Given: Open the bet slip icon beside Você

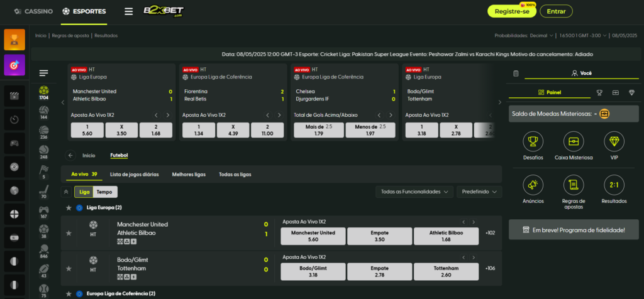Looking at the screenshot, I should tap(516, 73).
